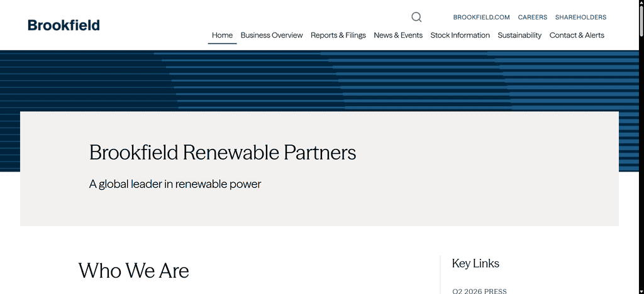Open the News & Events menu
Screen dimensions: 644x294
[x=398, y=35]
